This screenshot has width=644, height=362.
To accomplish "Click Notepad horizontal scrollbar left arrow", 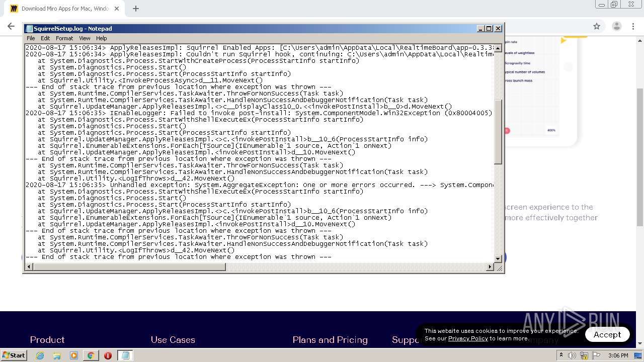I will (x=29, y=267).
